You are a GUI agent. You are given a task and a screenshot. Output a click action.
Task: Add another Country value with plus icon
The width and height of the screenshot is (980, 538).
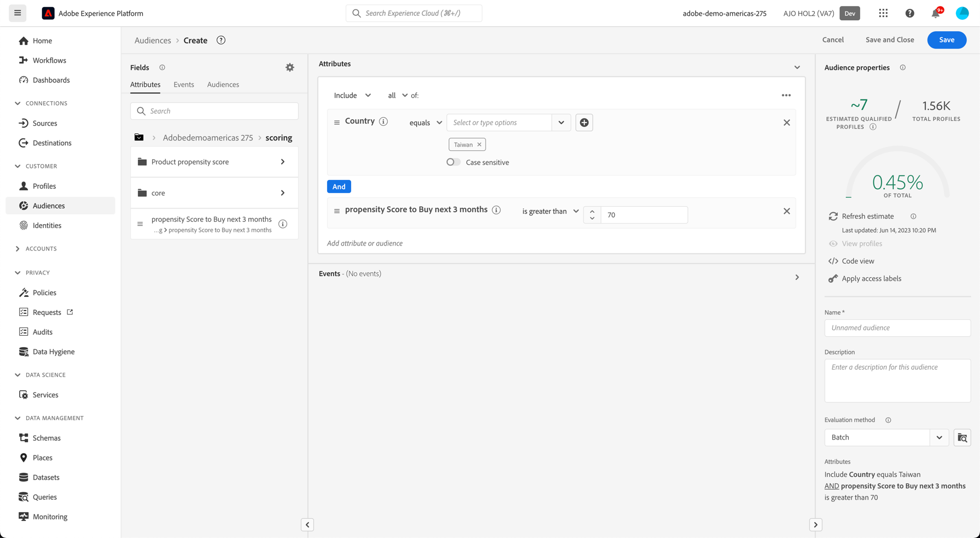point(584,122)
